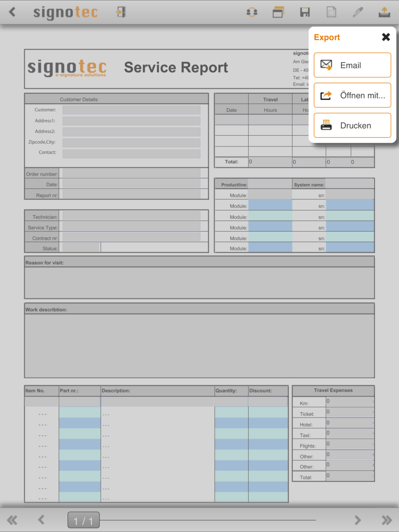The height and width of the screenshot is (532, 399).
Task: Click the Report nr field
Action: coord(131,194)
